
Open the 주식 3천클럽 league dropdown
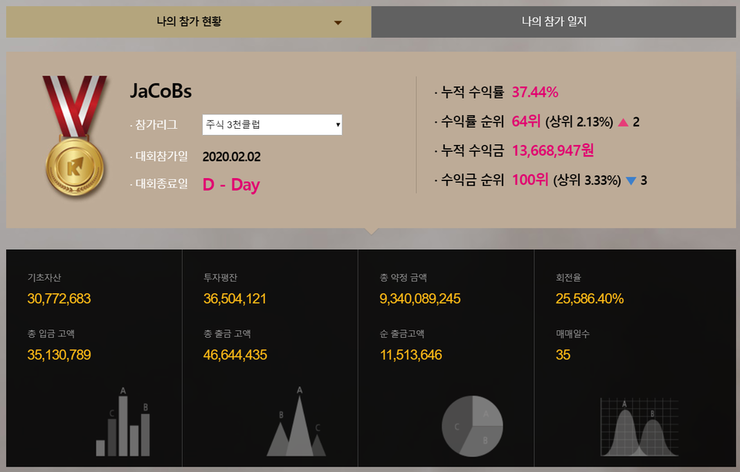272,125
